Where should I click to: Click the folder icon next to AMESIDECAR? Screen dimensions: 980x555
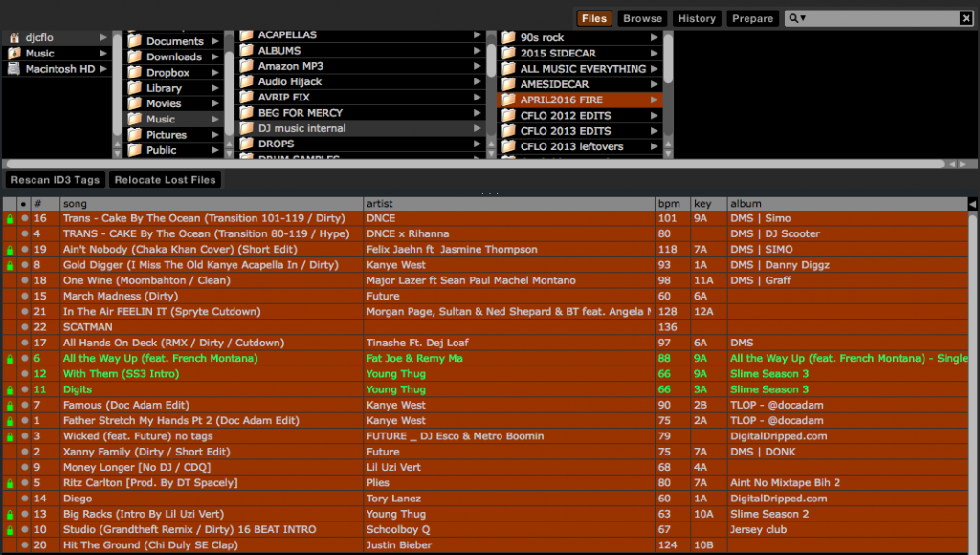click(x=509, y=84)
